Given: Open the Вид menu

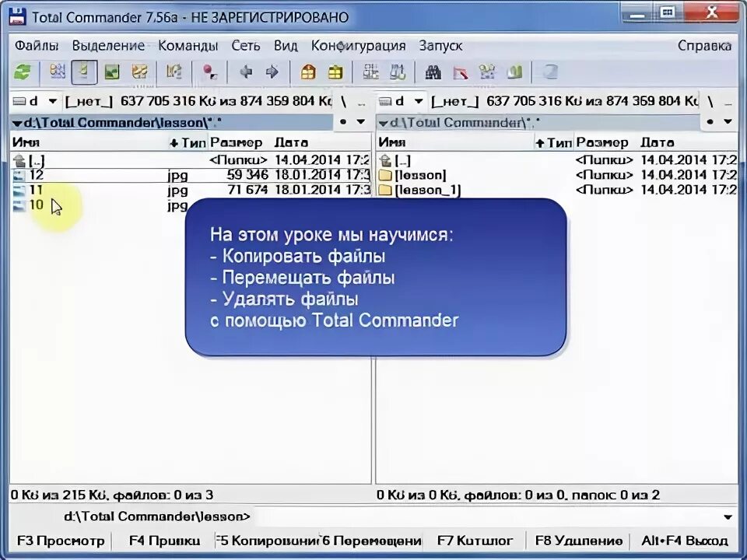Looking at the screenshot, I should [x=286, y=46].
